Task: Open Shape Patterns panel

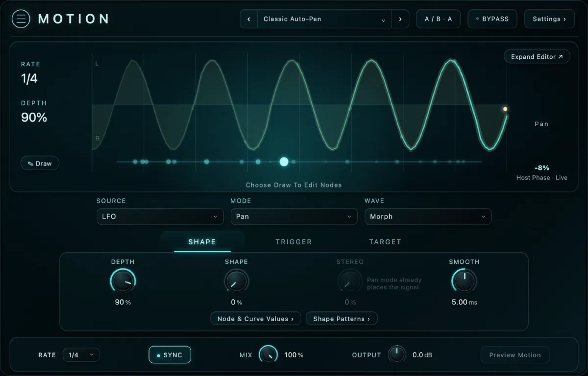Action: tap(341, 319)
